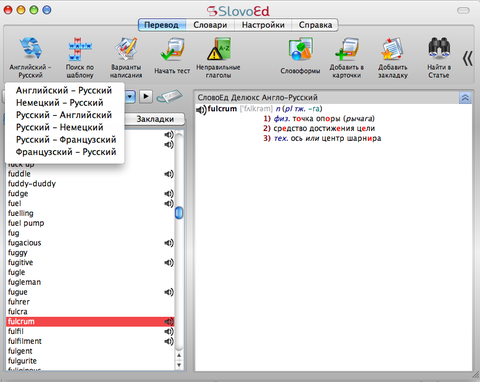Image resolution: width=480 pixels, height=382 pixels.
Task: Open Варианты написания tool
Action: tap(126, 57)
